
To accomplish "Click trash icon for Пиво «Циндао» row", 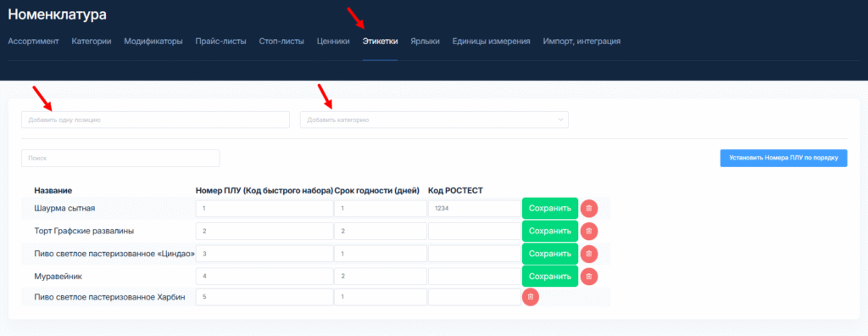I will point(589,254).
